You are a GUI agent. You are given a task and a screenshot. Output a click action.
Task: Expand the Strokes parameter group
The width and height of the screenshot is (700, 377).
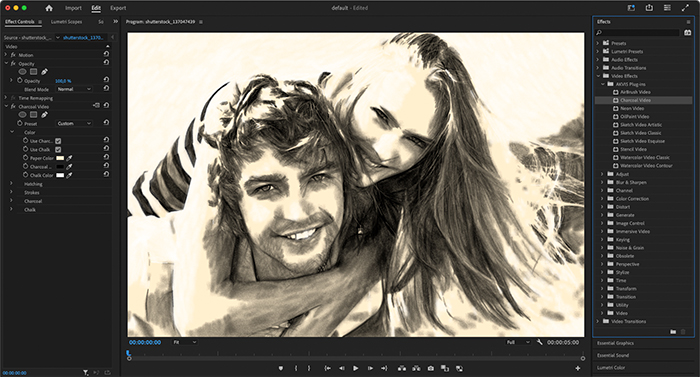12,192
